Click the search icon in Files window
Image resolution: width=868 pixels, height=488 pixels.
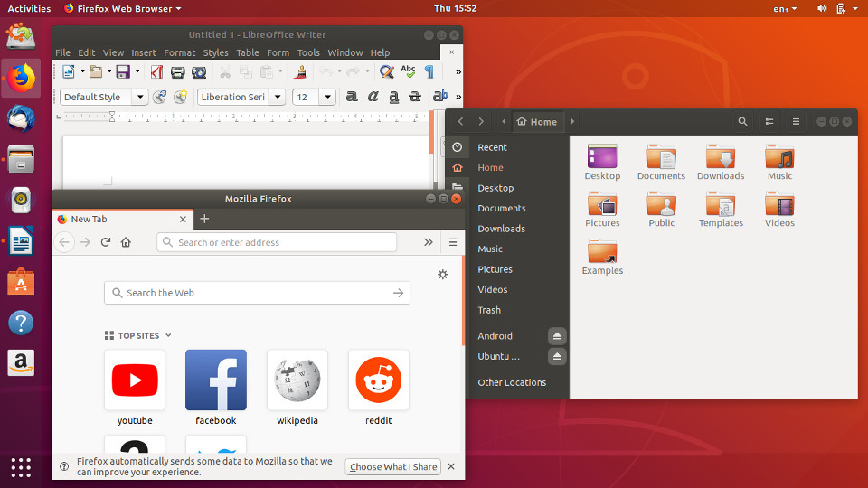click(742, 122)
